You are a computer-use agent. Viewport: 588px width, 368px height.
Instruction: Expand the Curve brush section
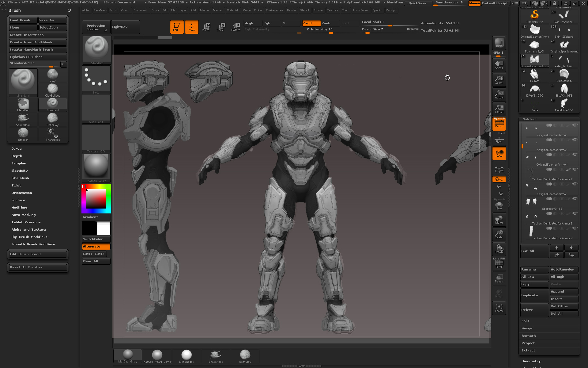tap(17, 148)
